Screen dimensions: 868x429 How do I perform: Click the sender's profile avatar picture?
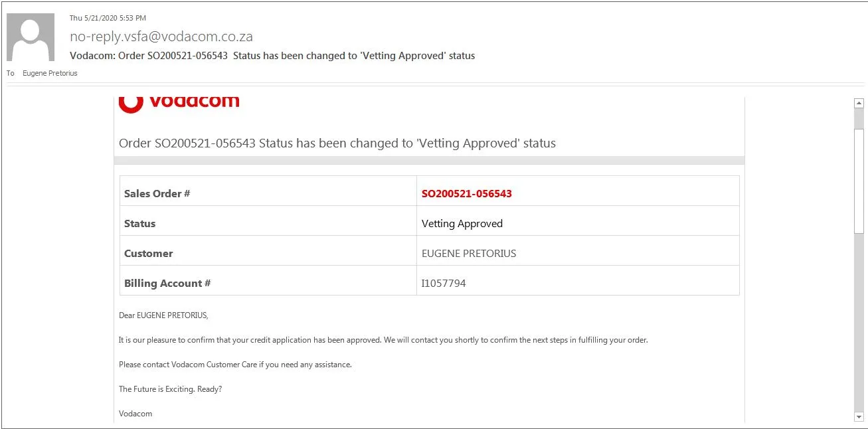31,37
